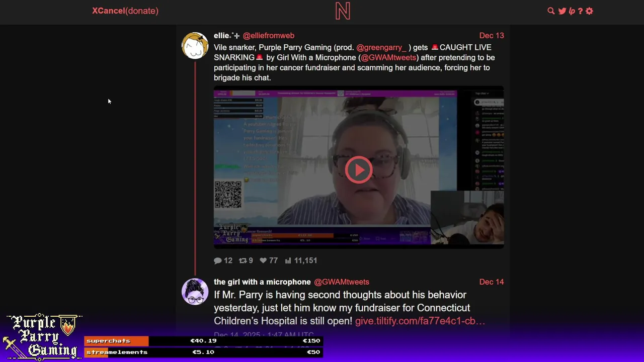Follow the (donate) link

142,11
